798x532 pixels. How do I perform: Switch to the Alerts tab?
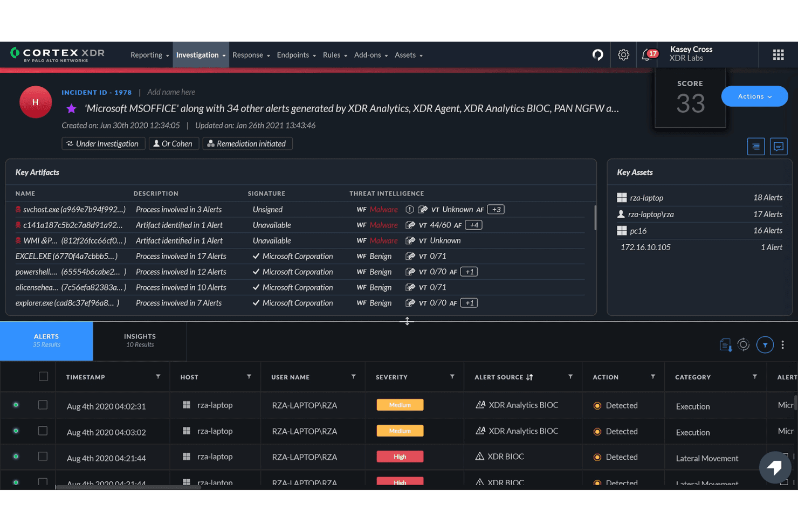pyautogui.click(x=46, y=341)
